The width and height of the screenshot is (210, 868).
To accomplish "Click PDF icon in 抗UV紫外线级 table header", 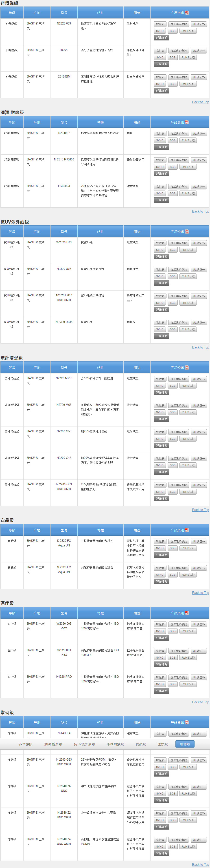I will 187,232.
